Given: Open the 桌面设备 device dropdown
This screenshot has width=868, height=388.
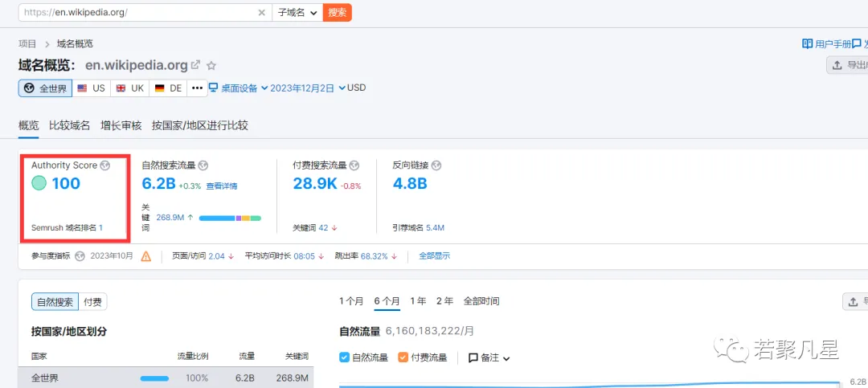Looking at the screenshot, I should coord(240,88).
